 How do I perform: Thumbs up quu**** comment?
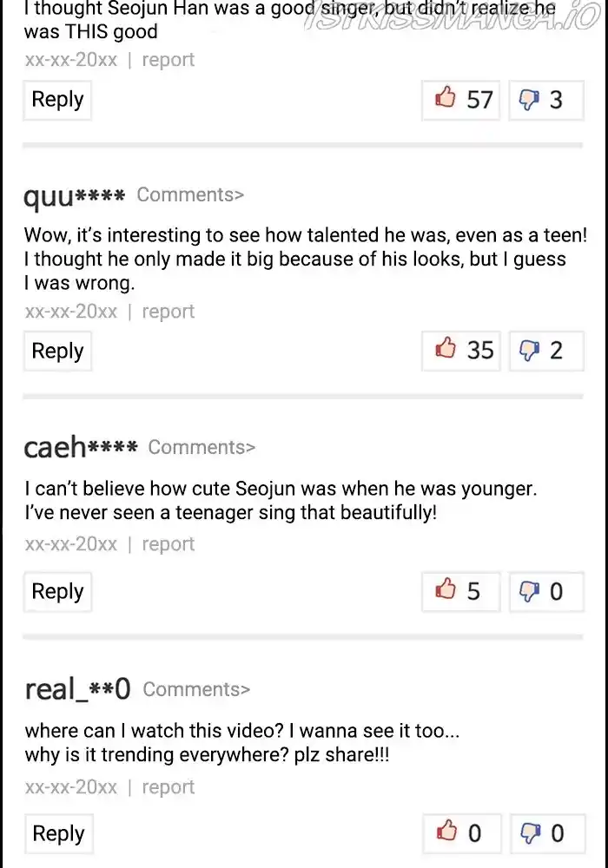point(461,351)
